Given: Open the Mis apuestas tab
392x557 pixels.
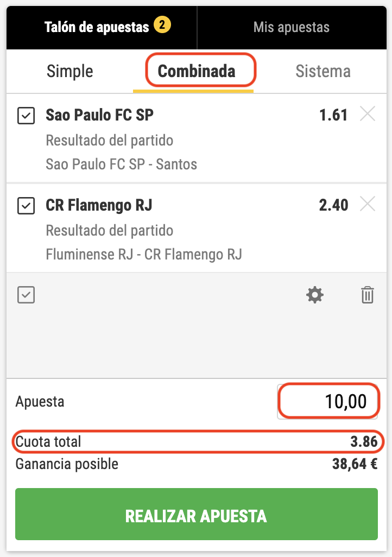Looking at the screenshot, I should click(292, 27).
